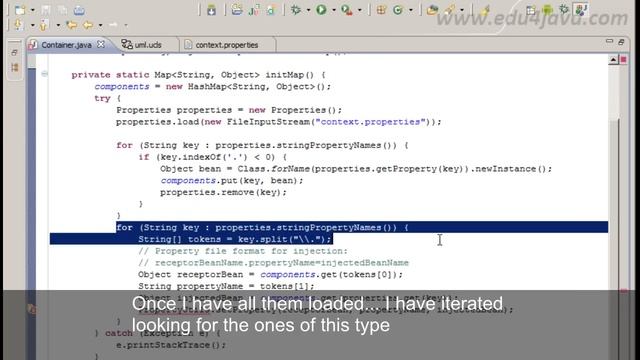Viewport: 640px width, 360px height.
Task: Maximize the editor area
Action: point(621,42)
